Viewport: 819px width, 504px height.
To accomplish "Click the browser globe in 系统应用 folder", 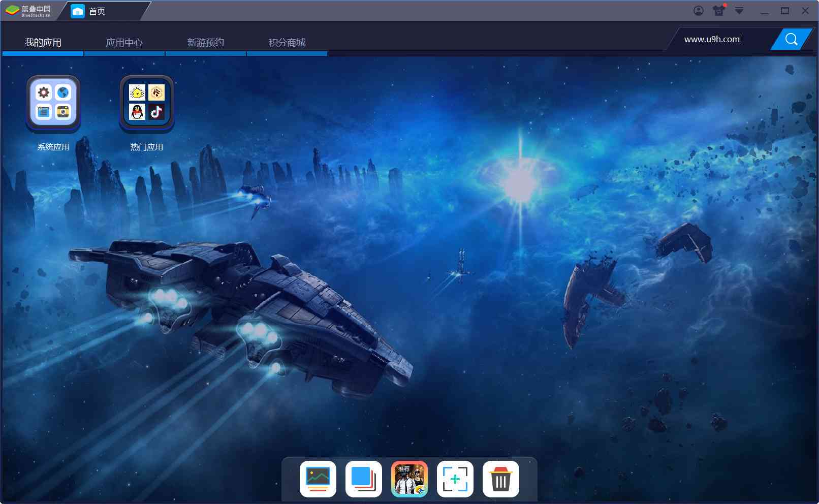I will (x=63, y=92).
